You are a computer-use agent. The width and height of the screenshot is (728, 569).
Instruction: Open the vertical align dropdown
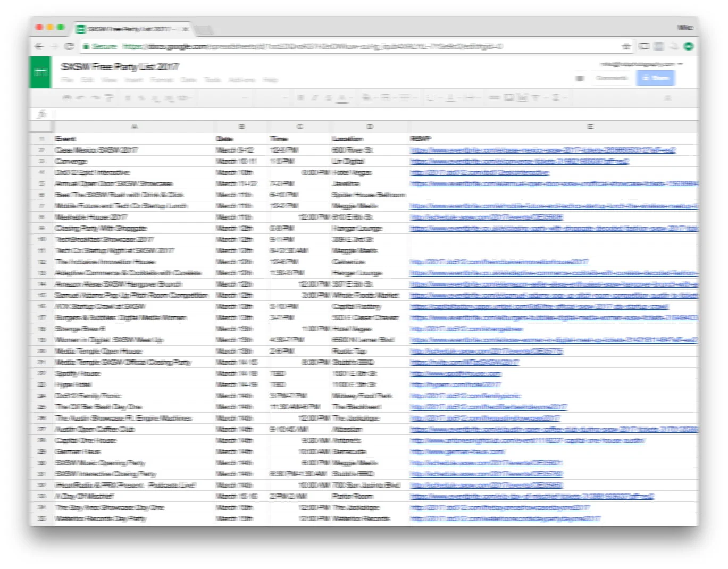point(450,98)
